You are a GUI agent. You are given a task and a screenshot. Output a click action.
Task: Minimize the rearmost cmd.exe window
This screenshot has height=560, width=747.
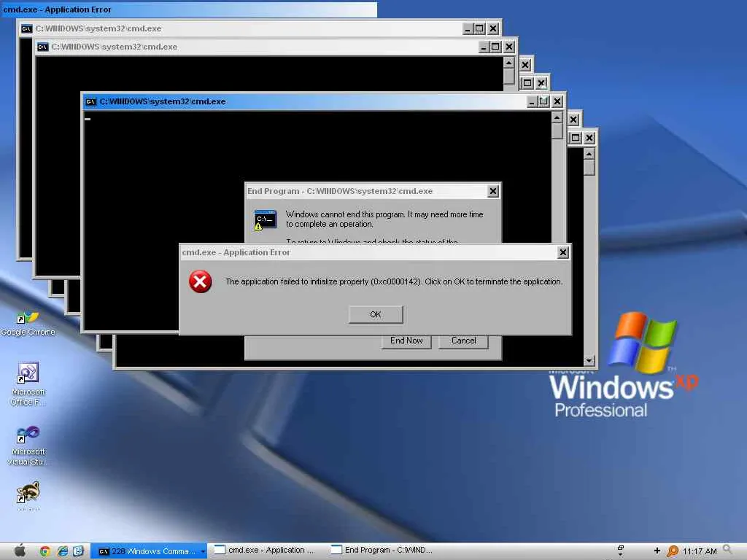pyautogui.click(x=468, y=28)
